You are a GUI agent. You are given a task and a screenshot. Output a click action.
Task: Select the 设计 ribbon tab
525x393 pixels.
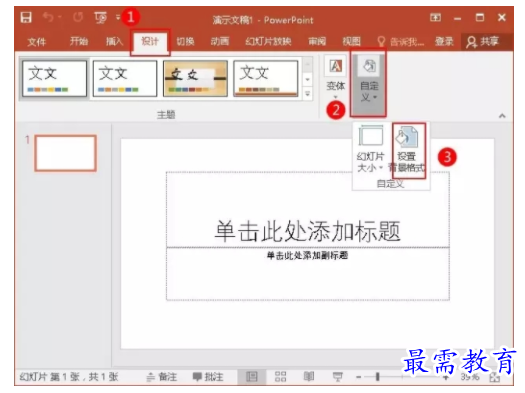coord(150,42)
